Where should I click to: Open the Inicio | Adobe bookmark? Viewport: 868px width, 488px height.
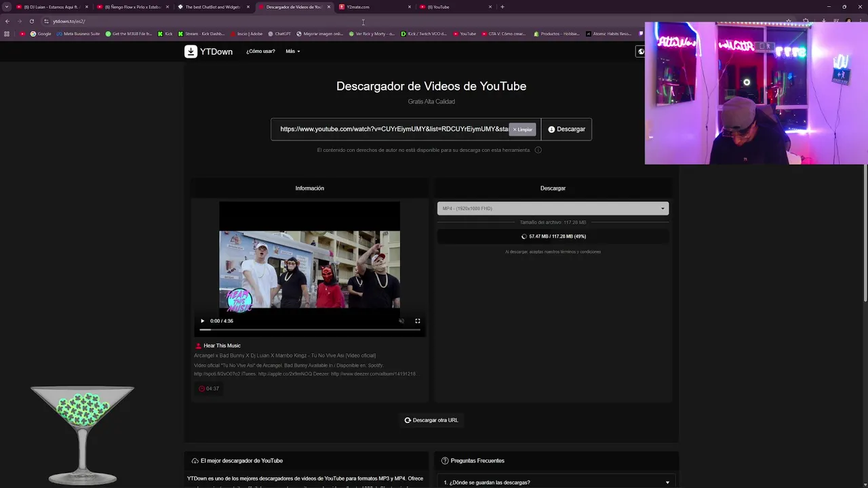(x=247, y=34)
